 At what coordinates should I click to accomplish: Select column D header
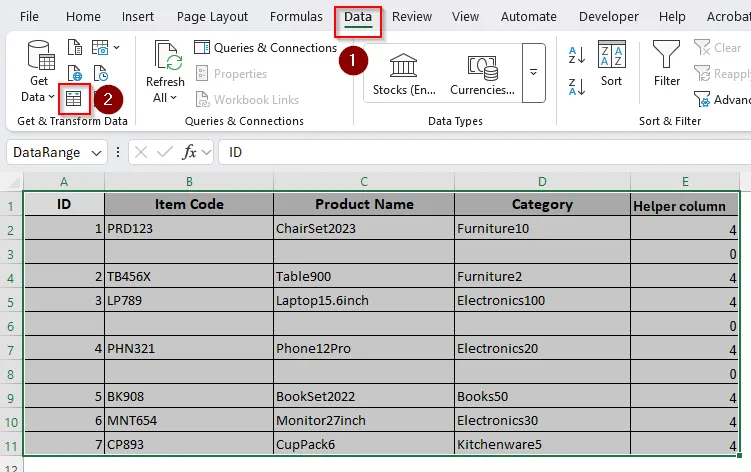(542, 182)
